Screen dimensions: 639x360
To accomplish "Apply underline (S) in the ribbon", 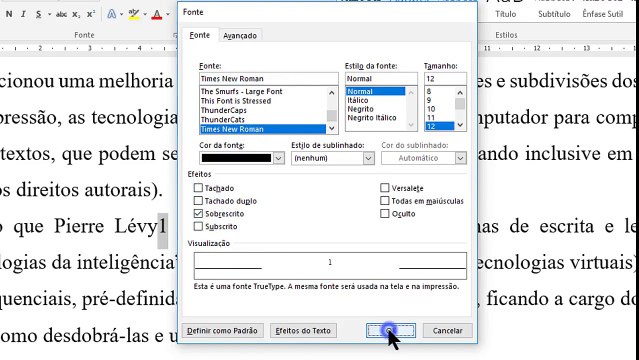I will (38, 14).
